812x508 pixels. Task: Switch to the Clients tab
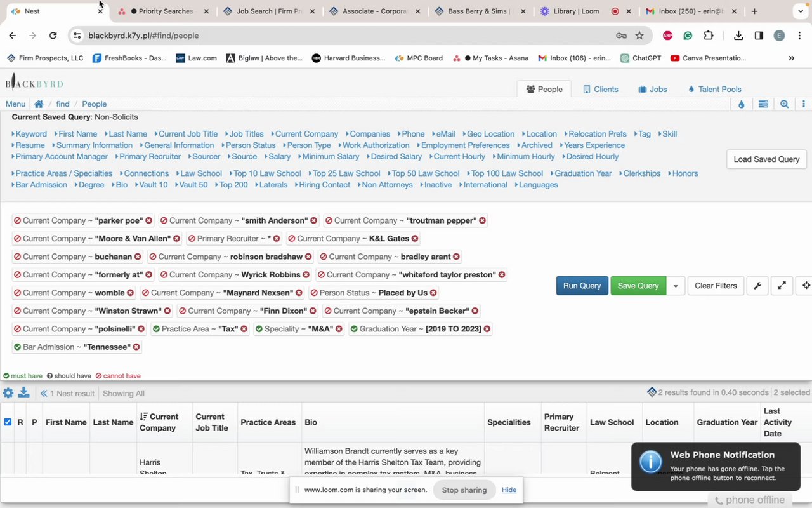[x=601, y=90]
